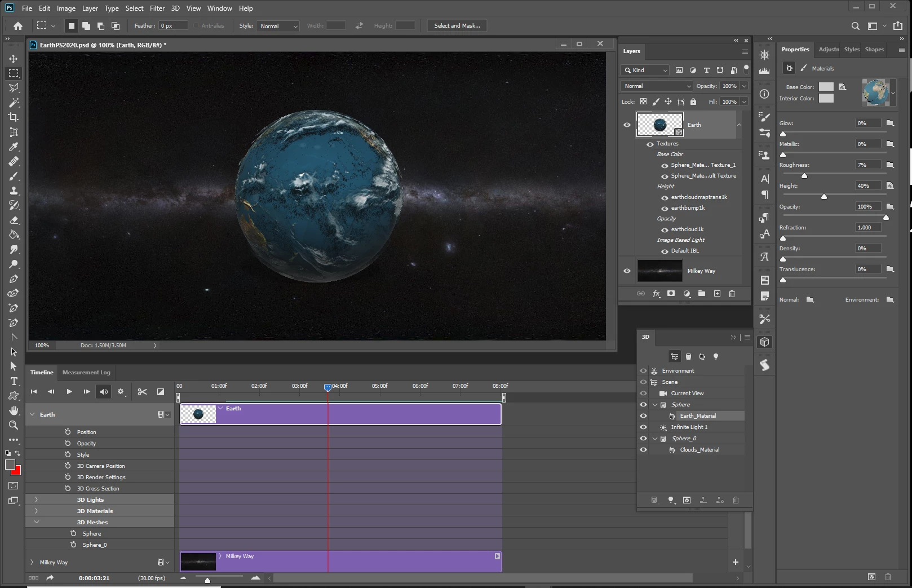Select the Eyedropper tool

pos(14,147)
